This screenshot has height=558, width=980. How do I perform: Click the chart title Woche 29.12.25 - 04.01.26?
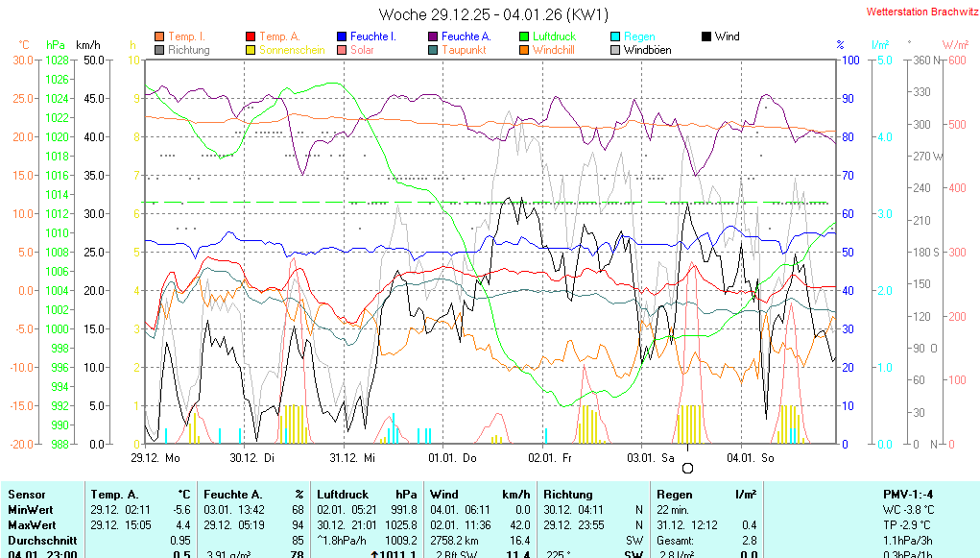493,14
